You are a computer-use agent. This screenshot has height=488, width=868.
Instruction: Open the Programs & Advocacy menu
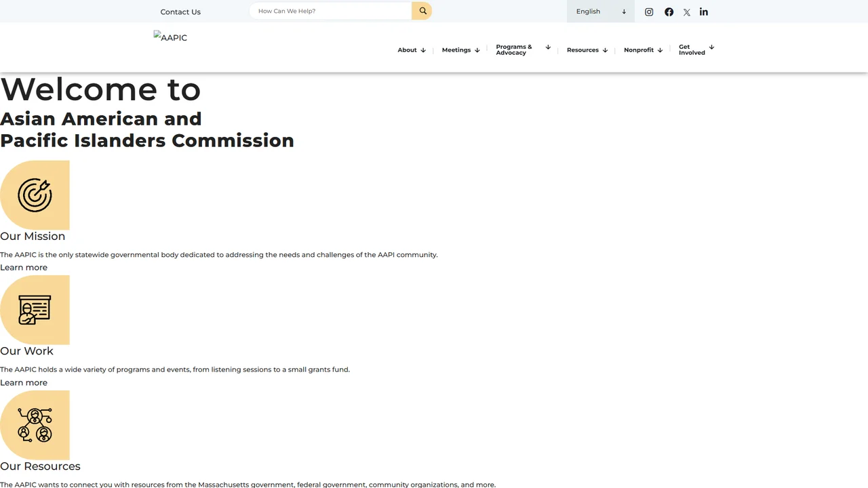tap(514, 50)
